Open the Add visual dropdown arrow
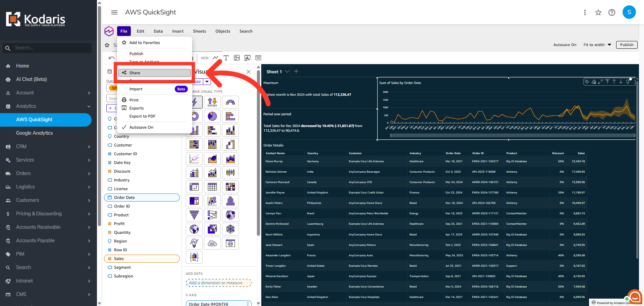644x306 pixels. [x=207, y=82]
